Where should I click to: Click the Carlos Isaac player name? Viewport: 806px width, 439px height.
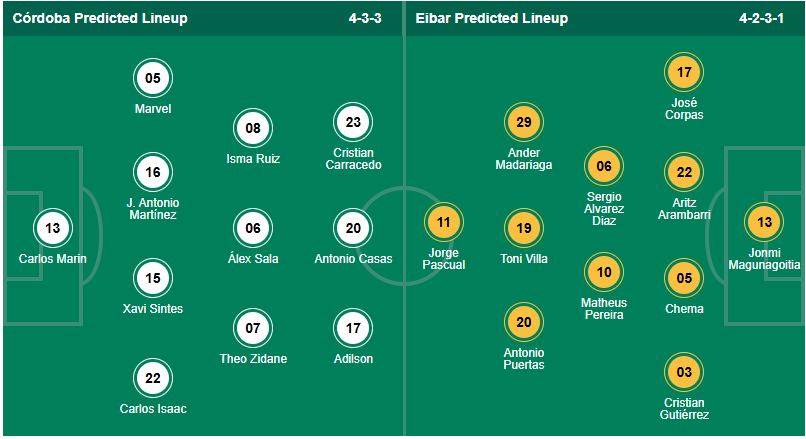153,409
